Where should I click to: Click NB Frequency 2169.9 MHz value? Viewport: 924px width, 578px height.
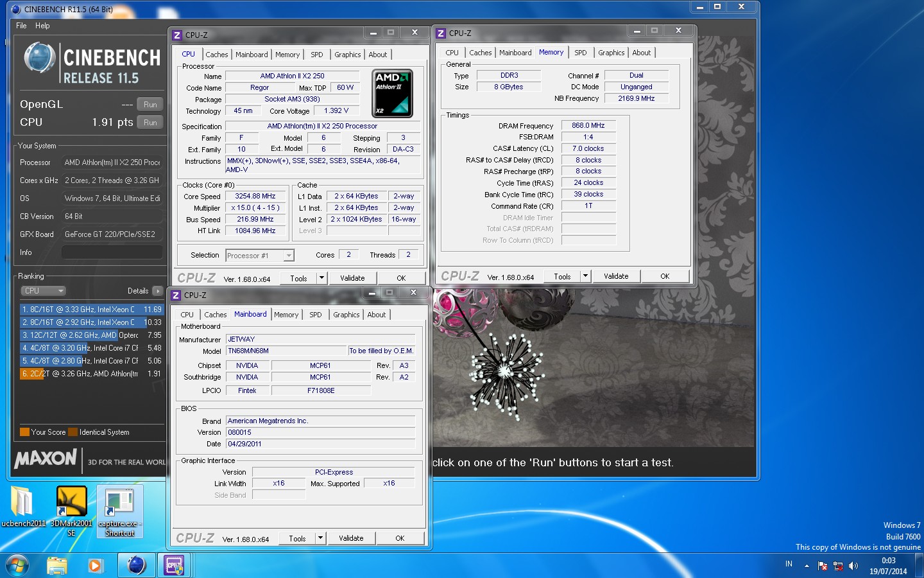tap(637, 98)
